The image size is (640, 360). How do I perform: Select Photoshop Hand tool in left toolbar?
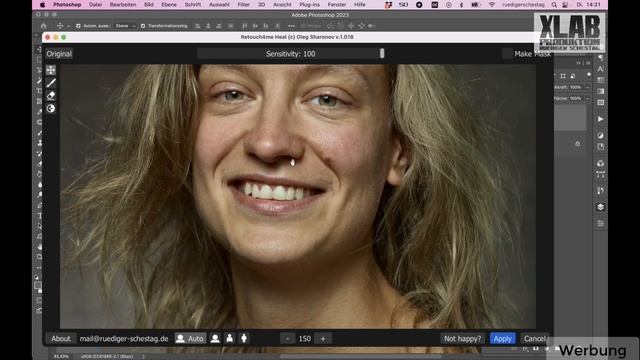[x=39, y=247]
